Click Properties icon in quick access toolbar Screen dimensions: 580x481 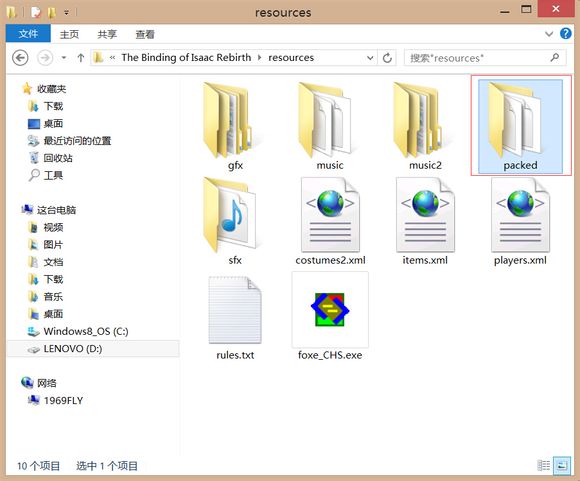click(36, 13)
